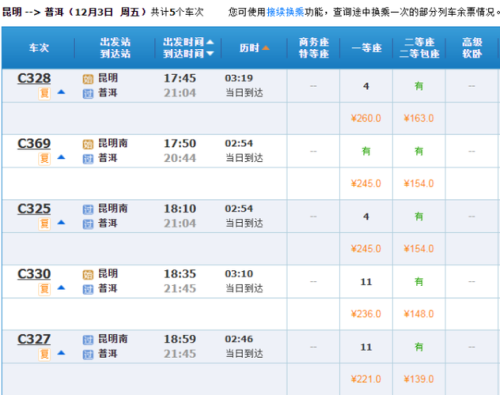Image resolution: width=500 pixels, height=395 pixels.
Task: Click price ¥236.0 for C330
Action: (366, 314)
